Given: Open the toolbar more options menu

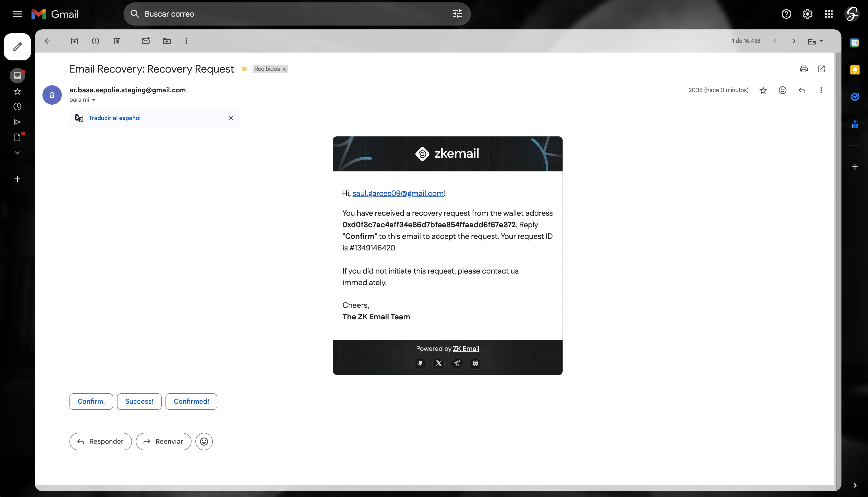Looking at the screenshot, I should 186,41.
